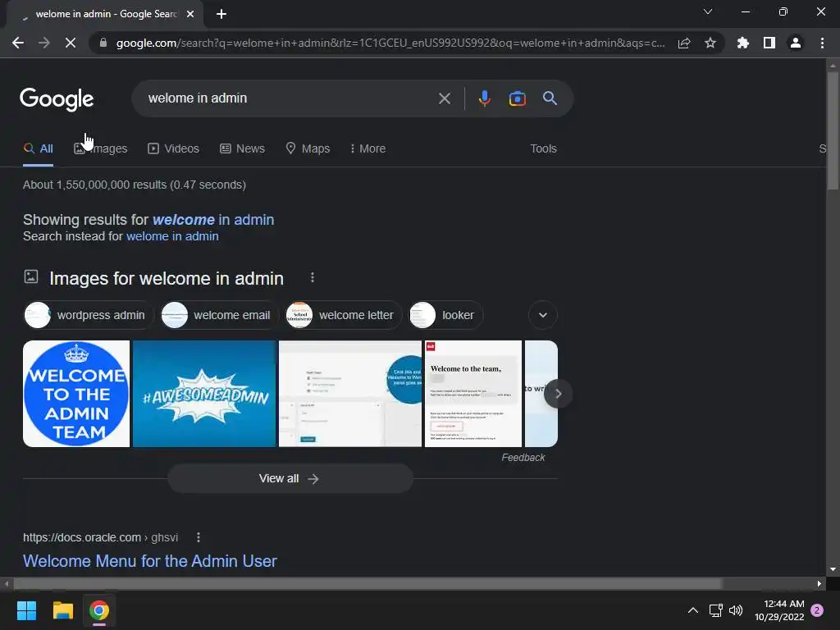The width and height of the screenshot is (840, 630).
Task: Click the Chrome taskbar icon
Action: pos(99,610)
